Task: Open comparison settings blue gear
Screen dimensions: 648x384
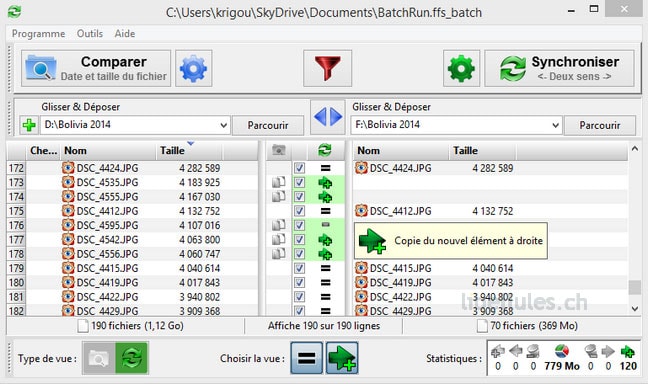Action: pos(194,69)
